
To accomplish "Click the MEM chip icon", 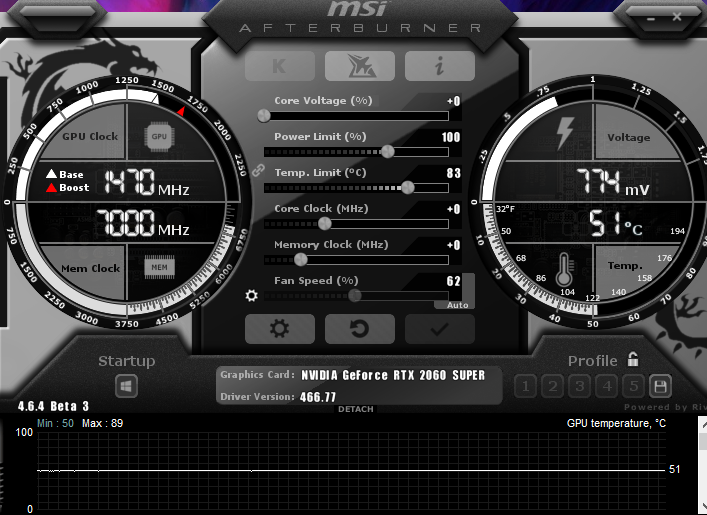I will pos(159,267).
